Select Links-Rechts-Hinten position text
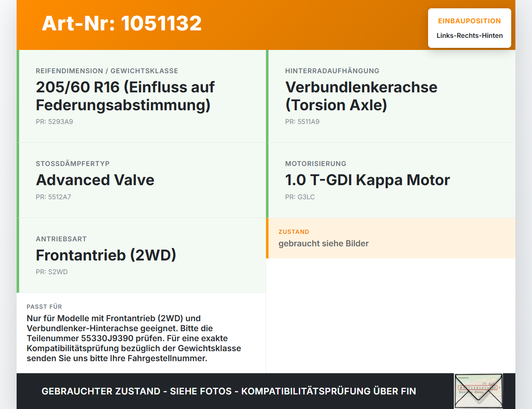The width and height of the screenshot is (532, 409). pyautogui.click(x=470, y=36)
